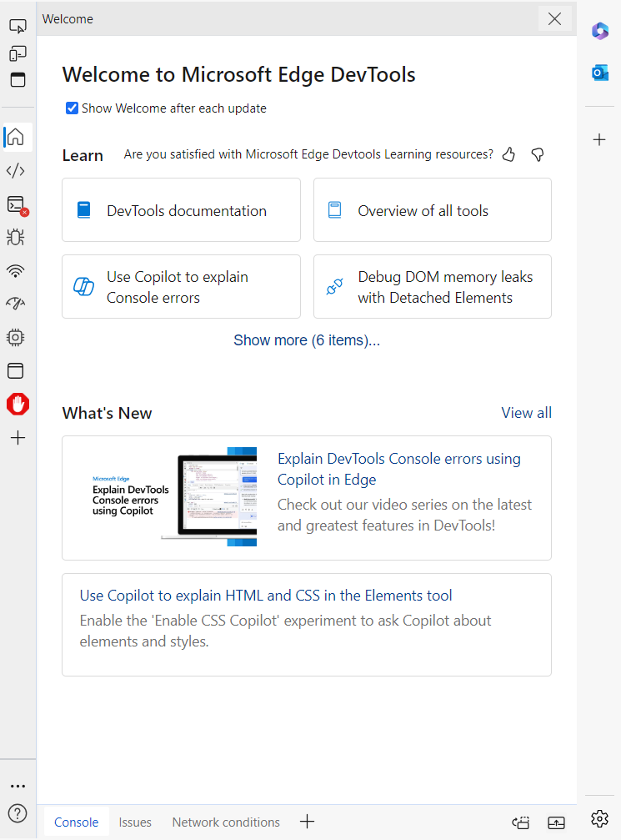Expand Show more (6 items) link
Screen dimensions: 621x840
click(x=307, y=340)
